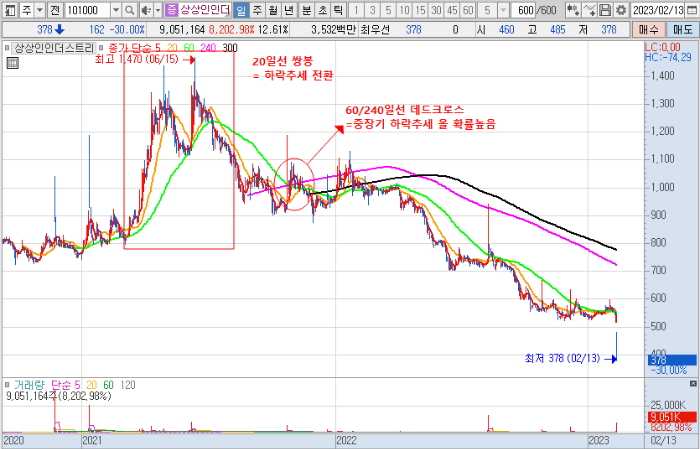Click the 거래량 volume panel label
700x449 pixels.
[x=30, y=385]
